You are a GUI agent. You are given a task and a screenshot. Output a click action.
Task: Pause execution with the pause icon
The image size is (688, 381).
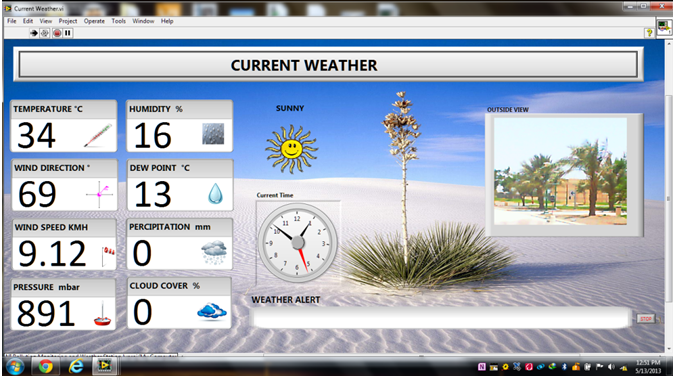coord(68,33)
